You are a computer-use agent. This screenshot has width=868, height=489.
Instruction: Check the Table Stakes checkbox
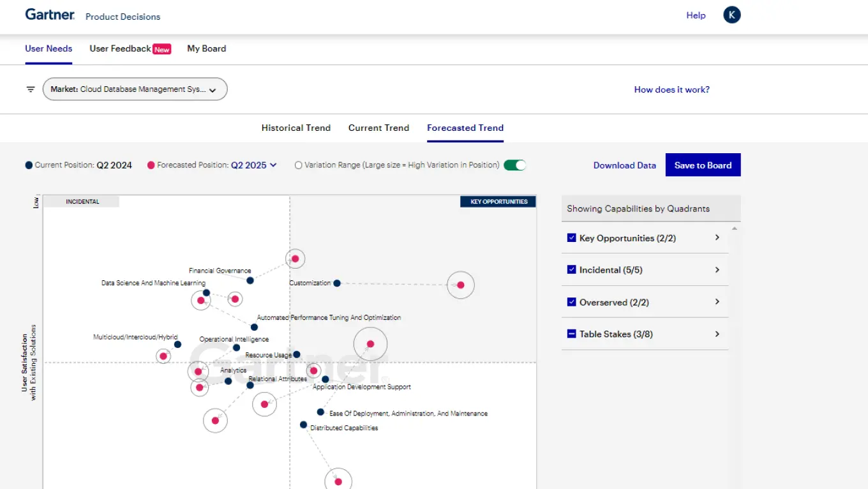tap(572, 334)
